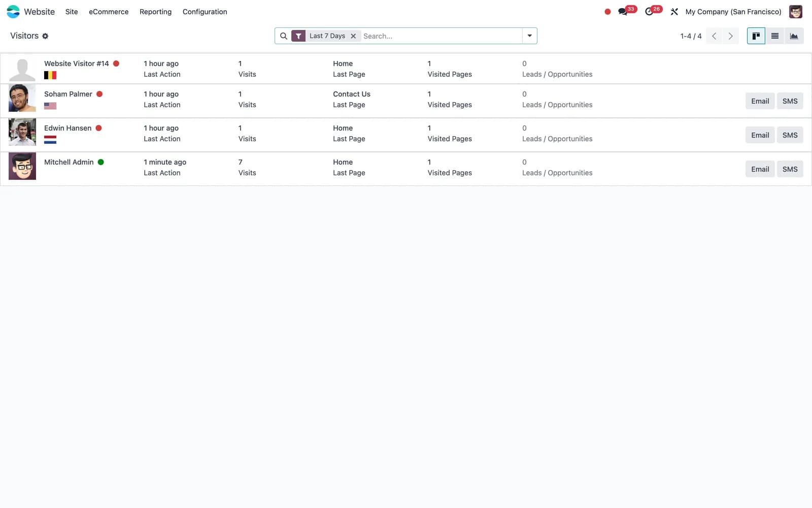This screenshot has width=812, height=508.
Task: Click Contact Us last page text
Action: tap(352, 94)
